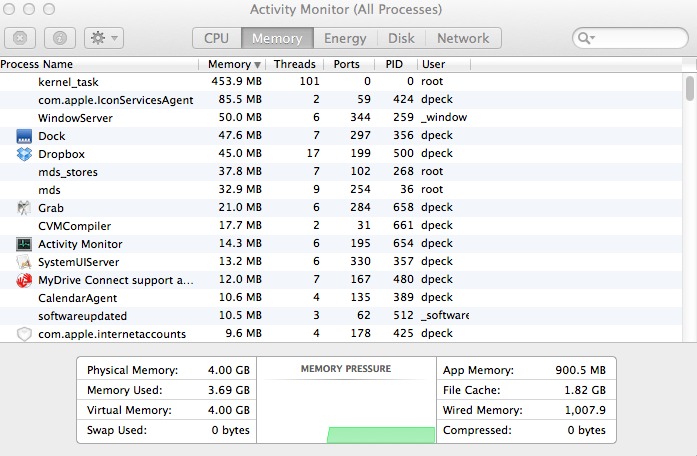Viewport: 697px width, 456px height.
Task: Click the Activity Monitor process icon
Action: click(x=24, y=244)
